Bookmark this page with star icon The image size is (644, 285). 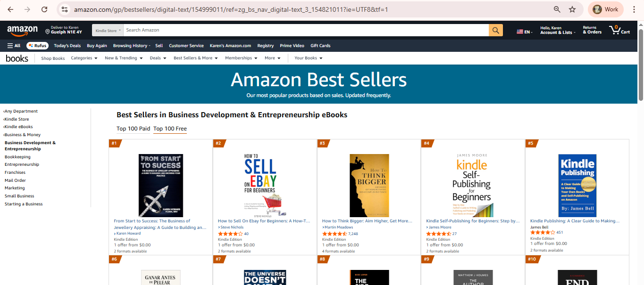pyautogui.click(x=572, y=9)
